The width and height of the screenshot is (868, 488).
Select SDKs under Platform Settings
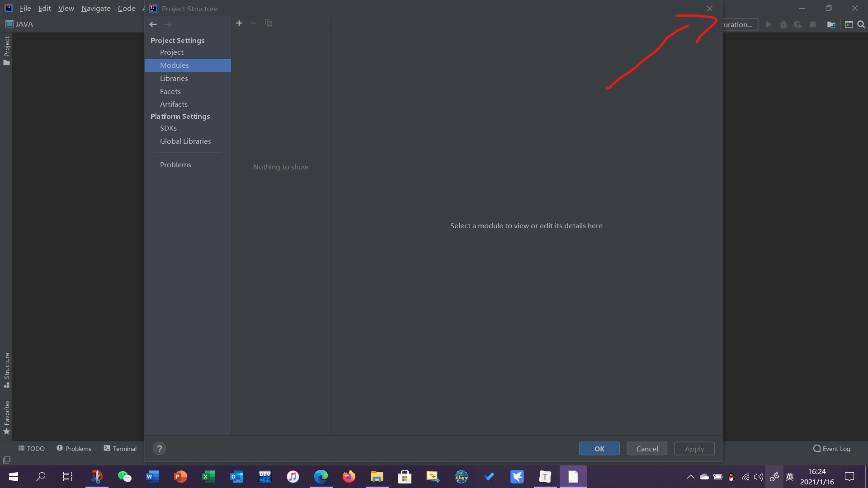pos(168,128)
